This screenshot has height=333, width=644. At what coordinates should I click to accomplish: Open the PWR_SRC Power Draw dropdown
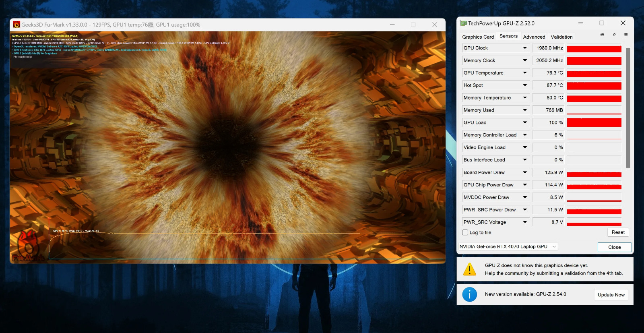525,210
